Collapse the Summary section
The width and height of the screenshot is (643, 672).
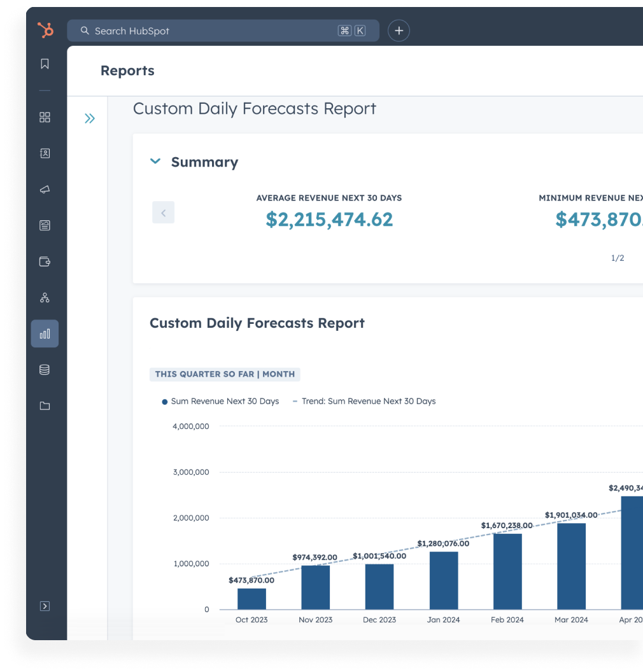click(155, 162)
